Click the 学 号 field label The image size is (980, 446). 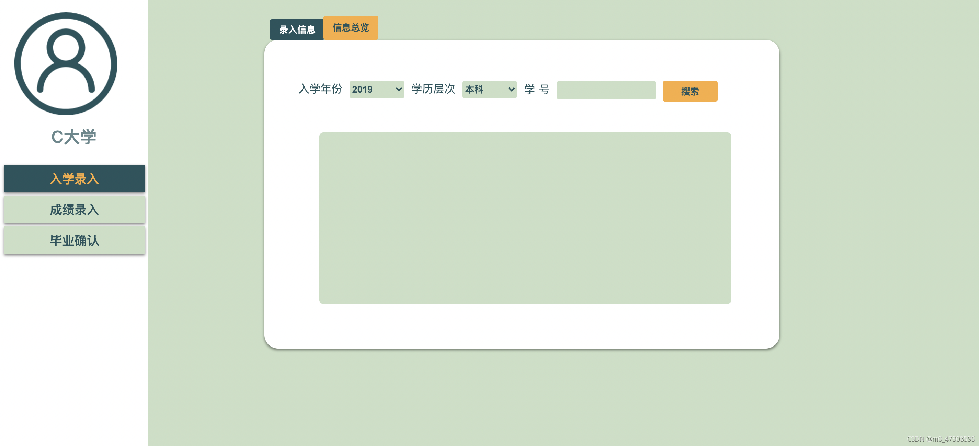[536, 89]
